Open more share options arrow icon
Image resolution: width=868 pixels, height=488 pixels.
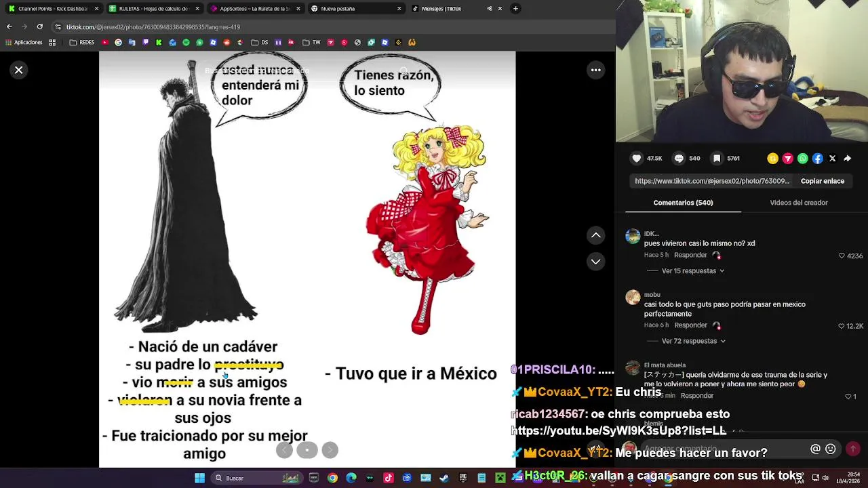coord(848,158)
